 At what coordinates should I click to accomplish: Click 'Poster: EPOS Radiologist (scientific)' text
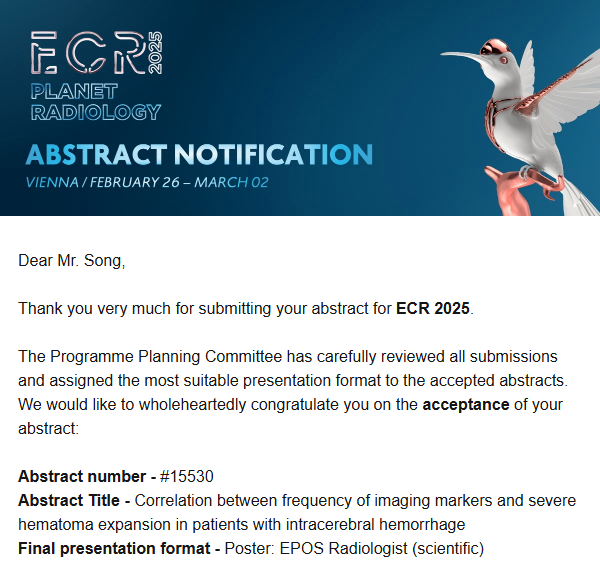[x=354, y=548]
